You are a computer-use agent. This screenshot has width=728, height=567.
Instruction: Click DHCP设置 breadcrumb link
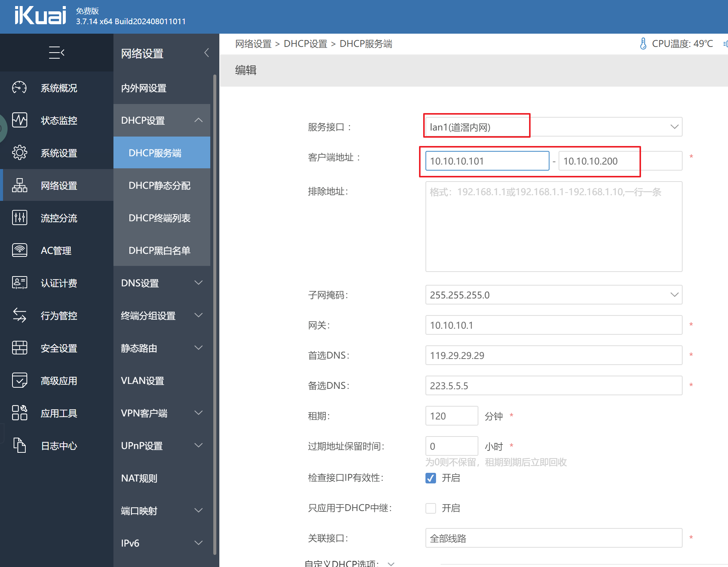(x=306, y=44)
